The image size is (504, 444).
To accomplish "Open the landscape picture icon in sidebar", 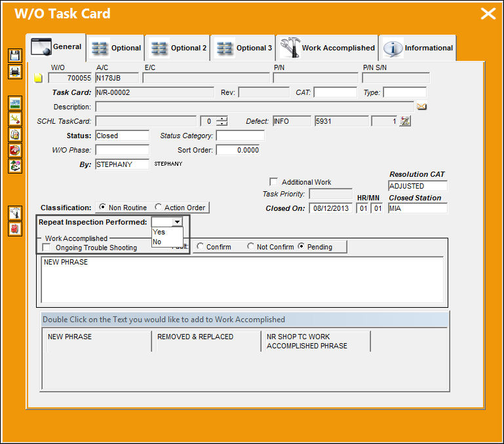I will (x=15, y=103).
